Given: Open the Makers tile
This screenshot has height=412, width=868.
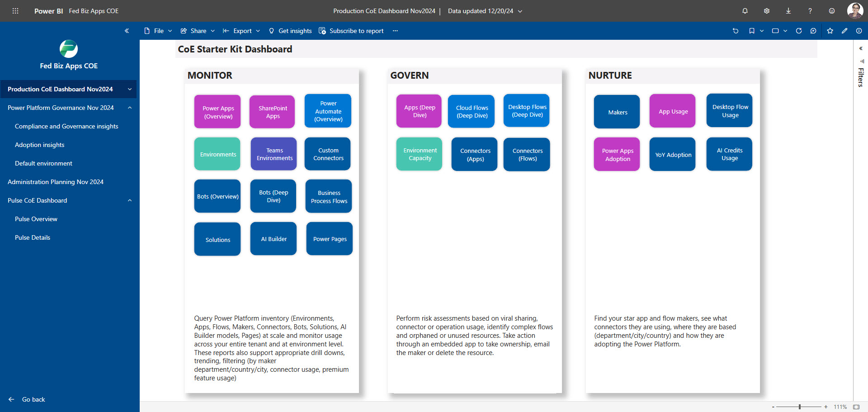Looking at the screenshot, I should coord(617,112).
